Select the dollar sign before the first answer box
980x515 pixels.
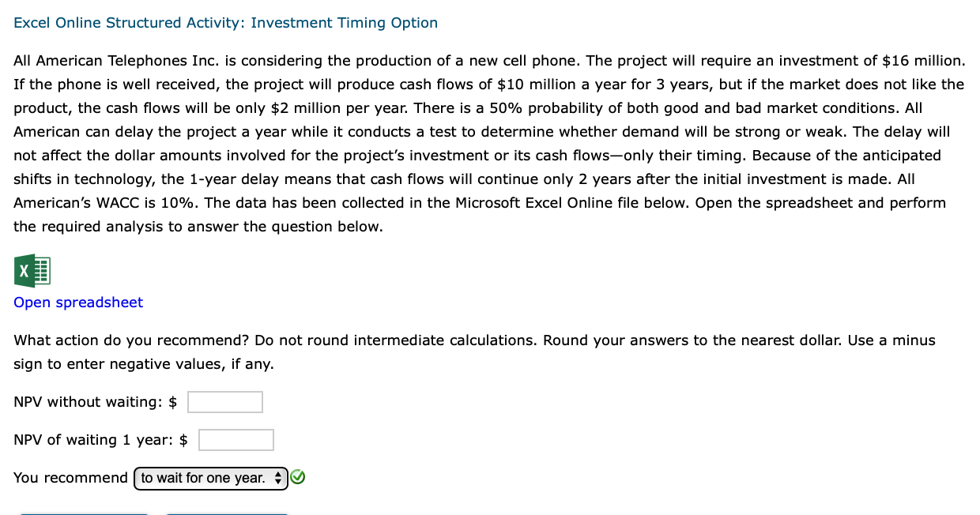click(174, 401)
